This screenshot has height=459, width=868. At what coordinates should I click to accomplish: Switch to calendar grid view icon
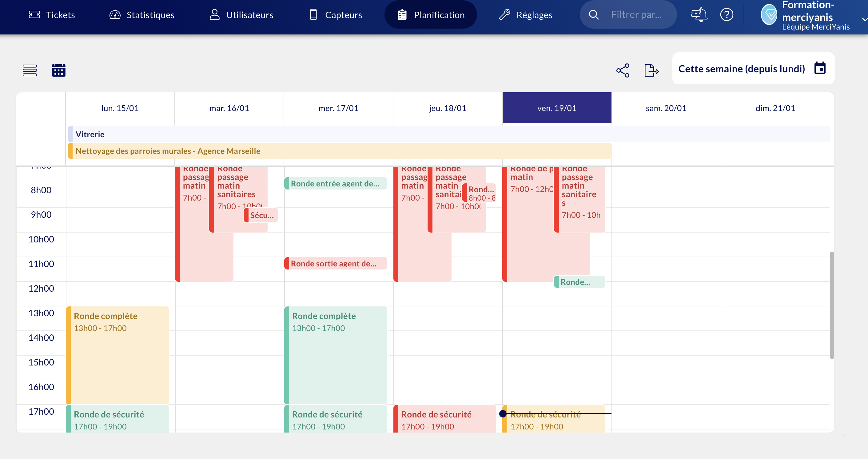59,70
